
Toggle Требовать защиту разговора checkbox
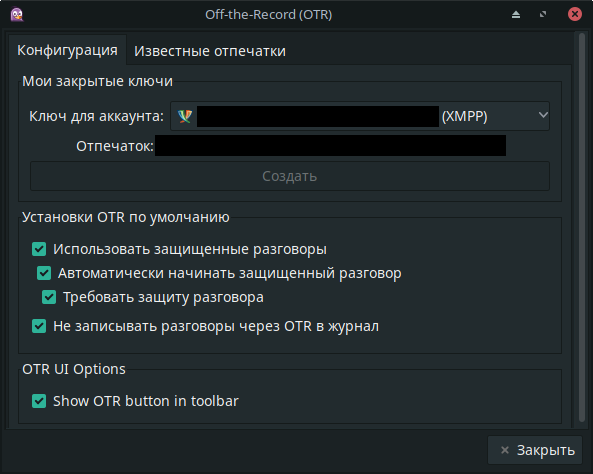pyautogui.click(x=49, y=297)
